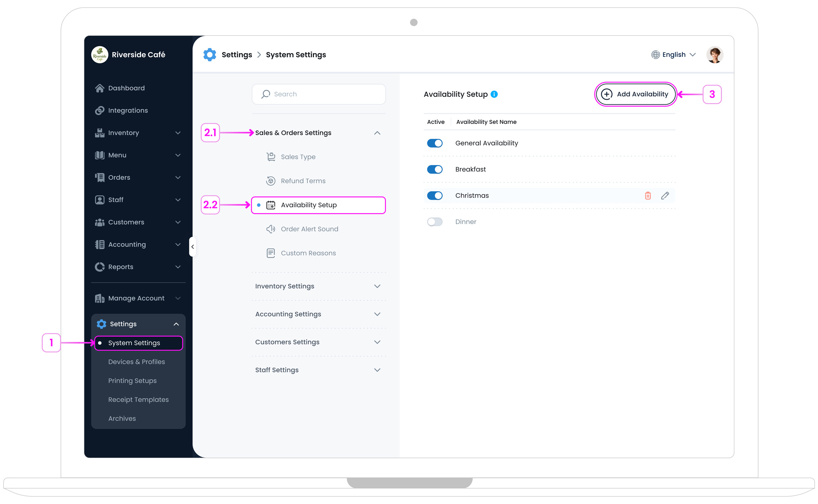
Task: Delete the Christmas availability set
Action: point(648,195)
